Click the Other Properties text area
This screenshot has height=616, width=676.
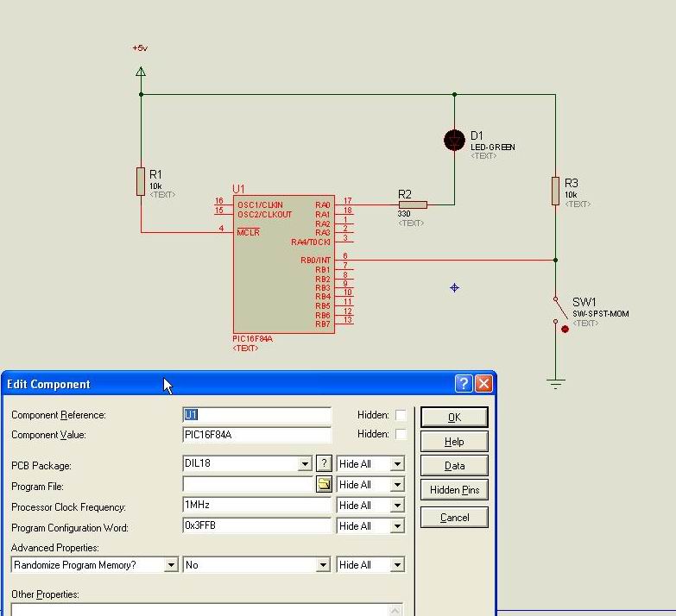pos(199,610)
